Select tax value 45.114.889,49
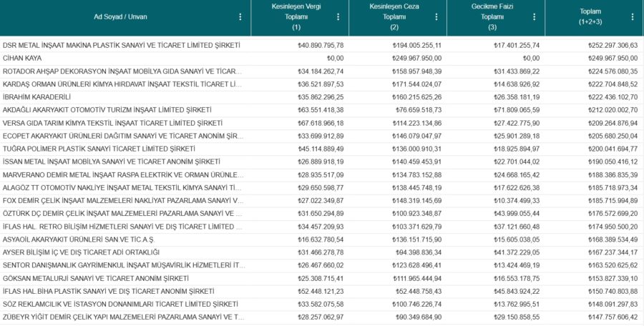644x326 pixels. click(x=321, y=149)
